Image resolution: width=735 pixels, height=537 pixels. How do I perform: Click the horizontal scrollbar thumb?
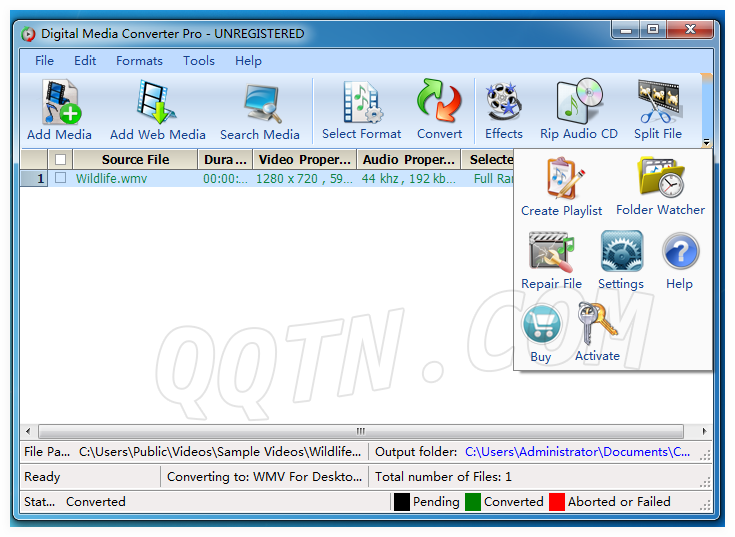(x=360, y=431)
